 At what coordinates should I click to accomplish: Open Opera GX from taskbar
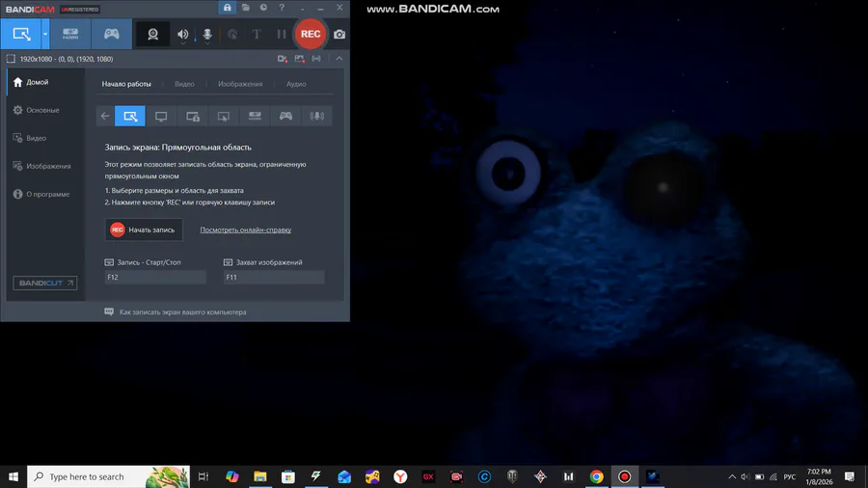(428, 476)
